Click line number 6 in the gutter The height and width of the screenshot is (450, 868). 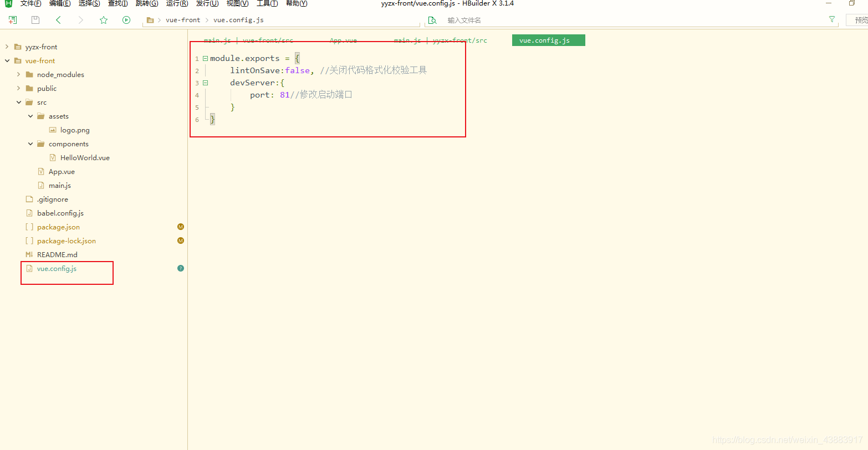197,120
